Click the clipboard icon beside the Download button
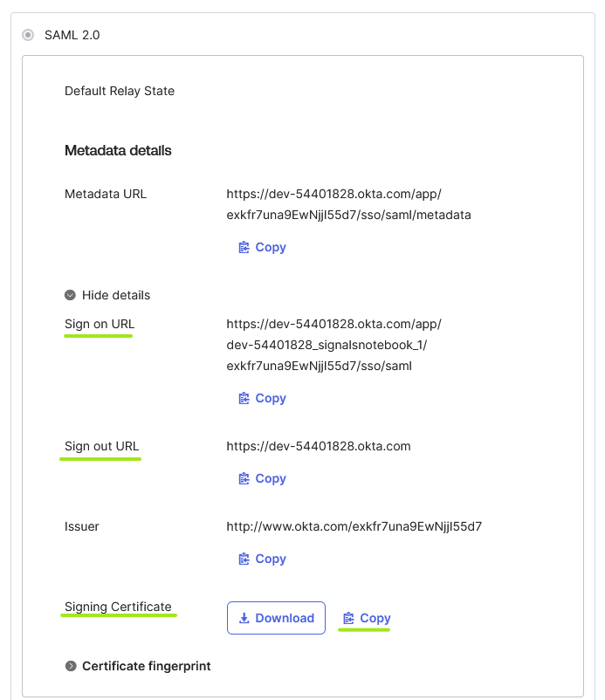 point(348,618)
